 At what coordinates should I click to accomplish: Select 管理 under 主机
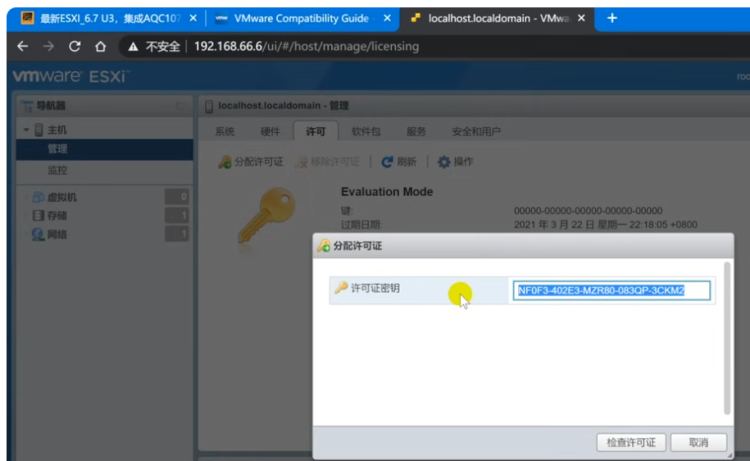pyautogui.click(x=105, y=149)
